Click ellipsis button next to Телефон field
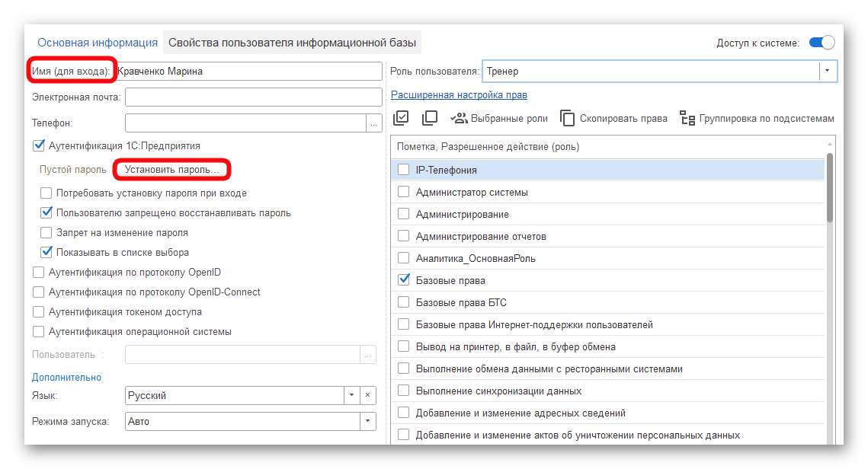Image resolution: width=868 pixels, height=469 pixels. pos(373,123)
